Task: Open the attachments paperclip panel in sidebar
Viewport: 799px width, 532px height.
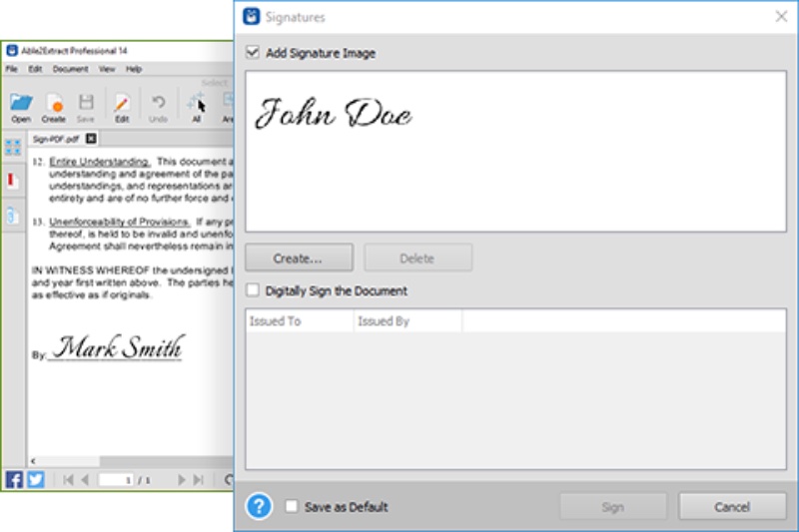Action: point(13,215)
